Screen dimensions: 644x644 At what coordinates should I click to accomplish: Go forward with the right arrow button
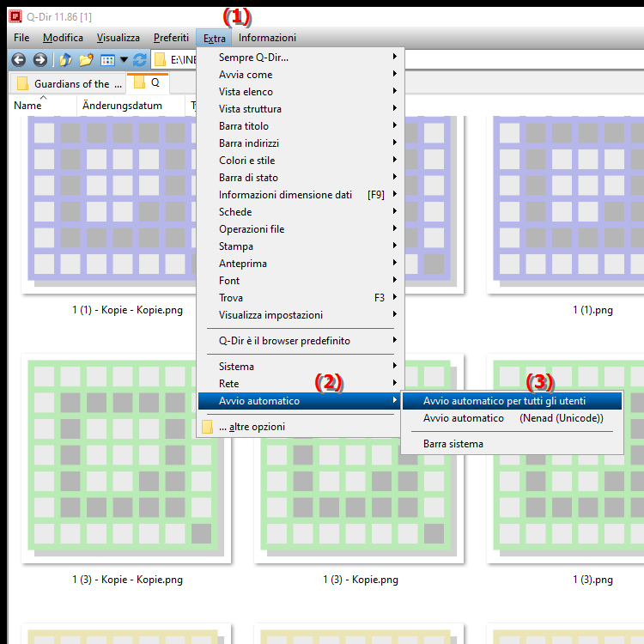click(x=39, y=60)
